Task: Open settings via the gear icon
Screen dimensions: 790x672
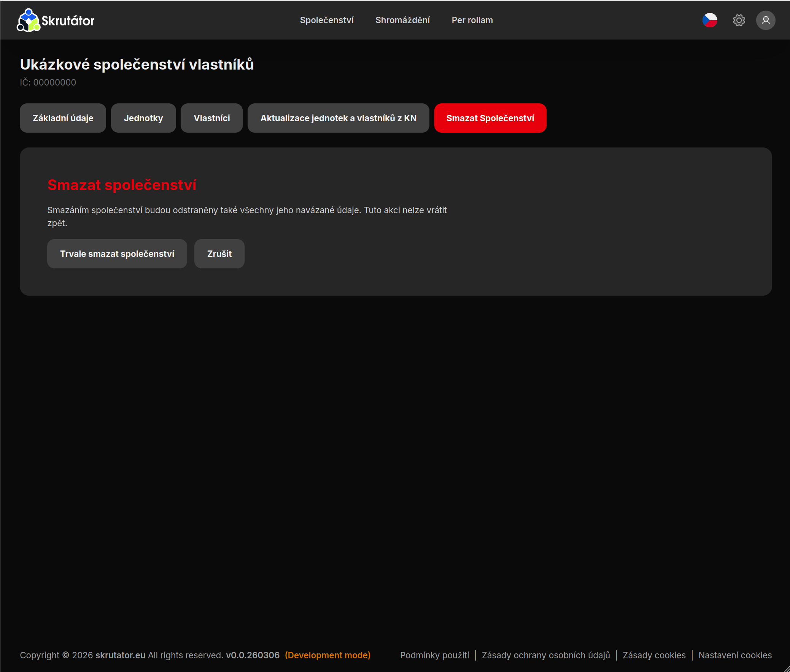Action: (739, 20)
